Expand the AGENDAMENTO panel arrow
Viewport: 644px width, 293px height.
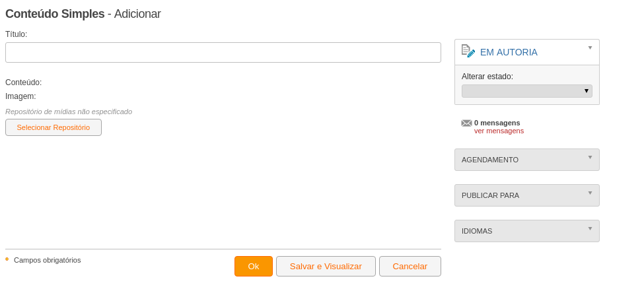[590, 157]
